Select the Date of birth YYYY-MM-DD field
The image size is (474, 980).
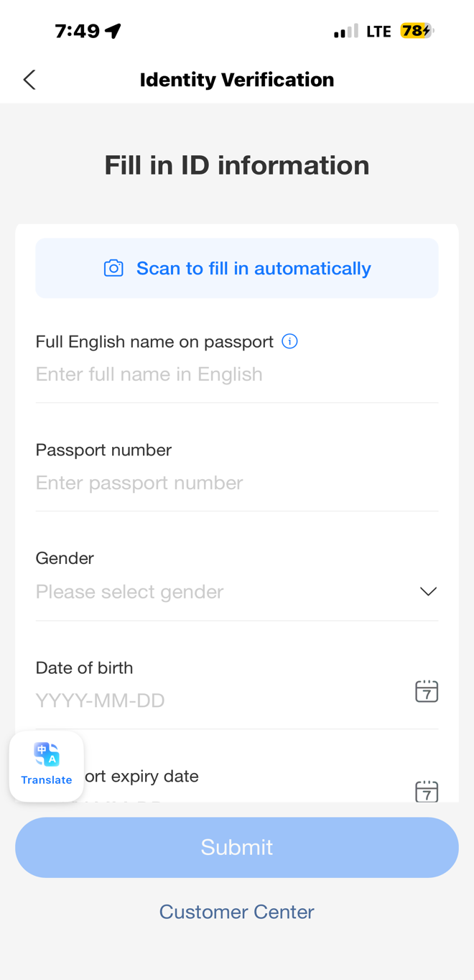101,701
